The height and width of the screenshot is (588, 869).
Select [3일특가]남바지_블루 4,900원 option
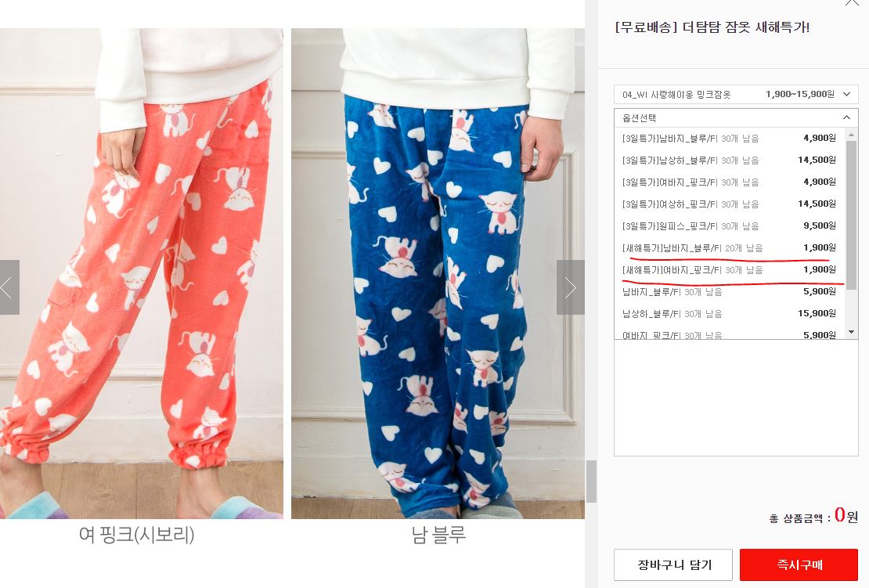pos(730,138)
